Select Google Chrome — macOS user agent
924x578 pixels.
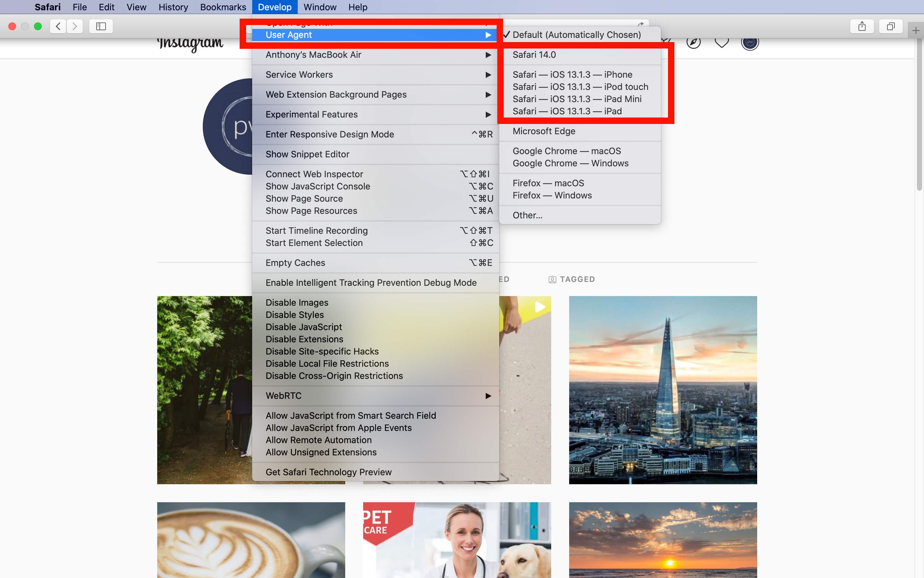pos(580,151)
